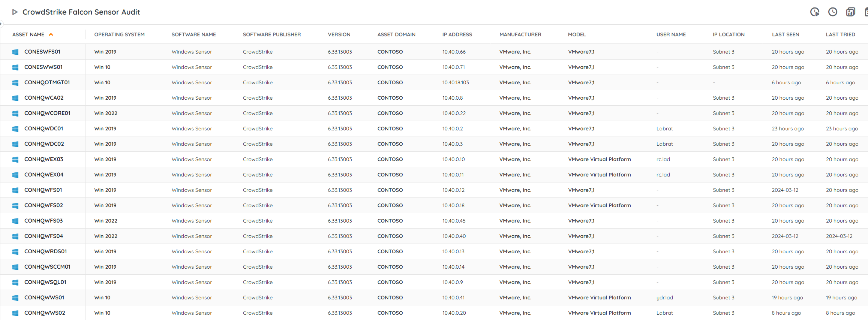Expand the CrowdStrike Falcon Sensor Audit triangle

click(x=15, y=12)
